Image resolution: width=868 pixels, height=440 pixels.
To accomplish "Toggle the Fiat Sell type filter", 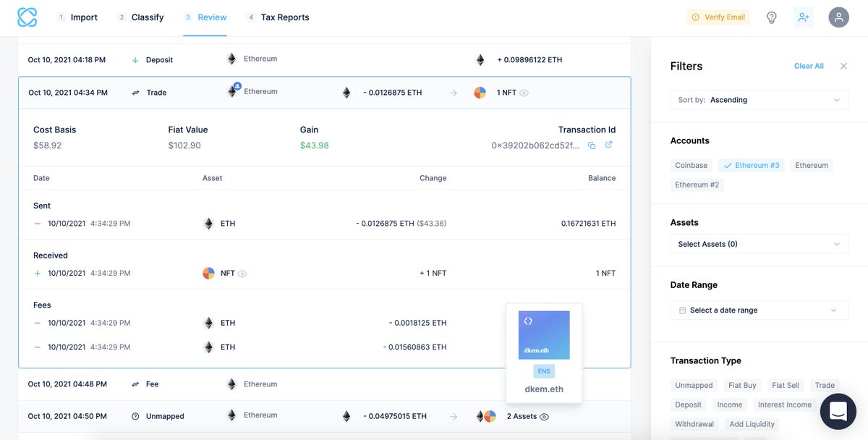I will click(786, 385).
